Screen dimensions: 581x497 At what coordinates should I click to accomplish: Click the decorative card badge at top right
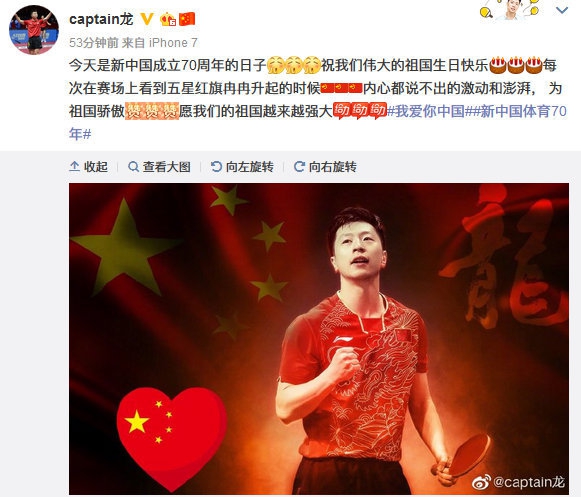coord(510,10)
